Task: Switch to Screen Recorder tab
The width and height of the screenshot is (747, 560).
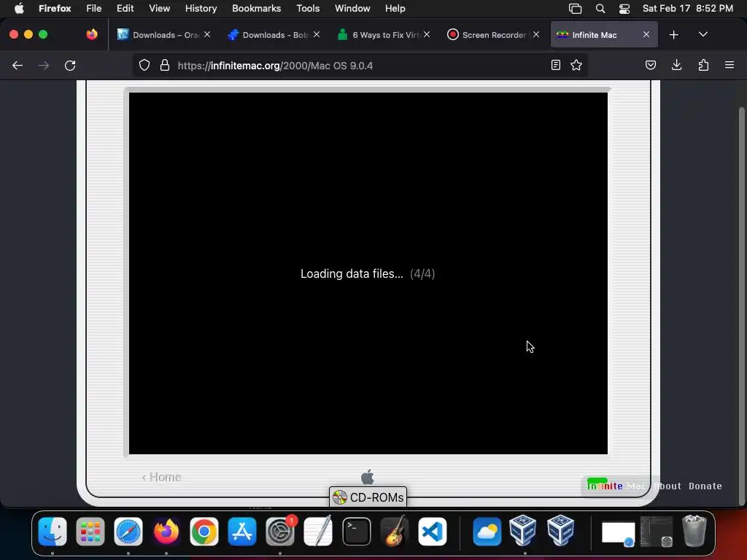Action: coord(494,35)
